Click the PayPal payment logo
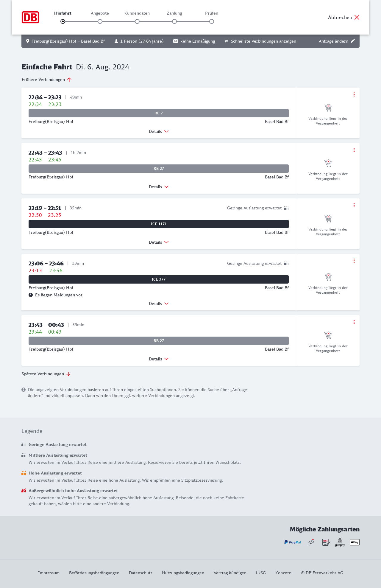Viewport: 381px width, 588px height. point(292,542)
